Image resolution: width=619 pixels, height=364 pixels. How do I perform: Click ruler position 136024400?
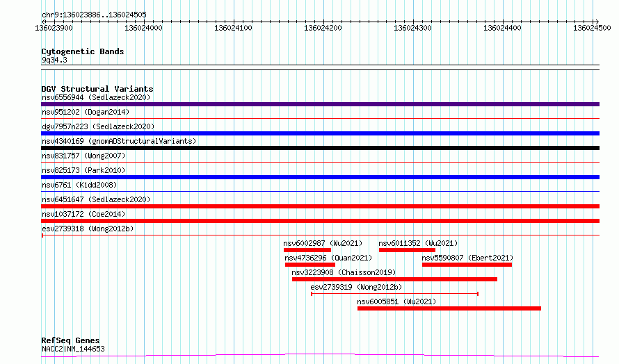[503, 28]
